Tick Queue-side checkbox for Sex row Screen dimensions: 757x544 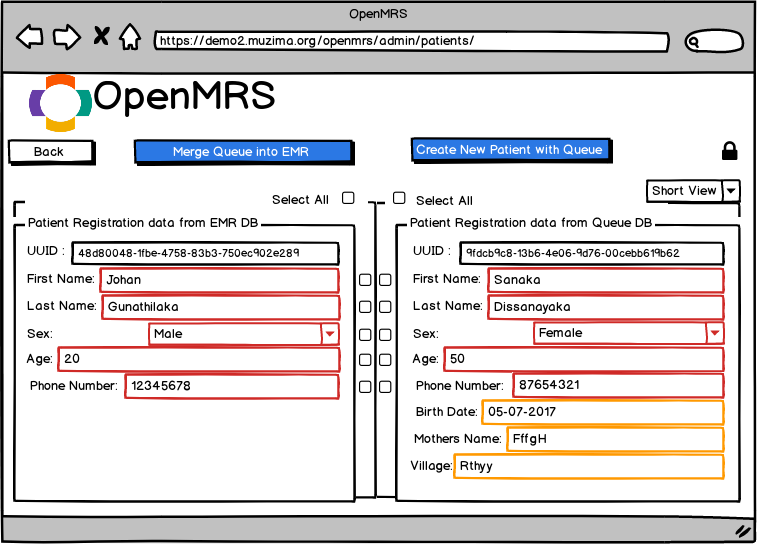385,335
